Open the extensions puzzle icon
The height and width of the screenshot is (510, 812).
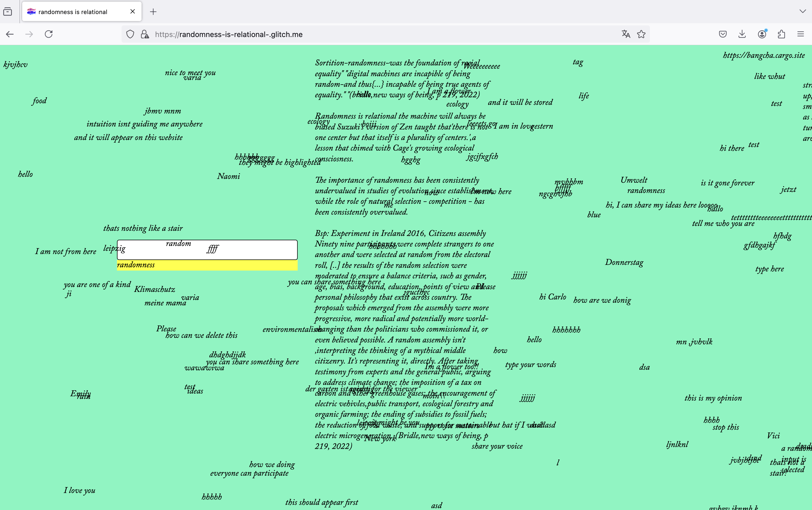coord(781,34)
